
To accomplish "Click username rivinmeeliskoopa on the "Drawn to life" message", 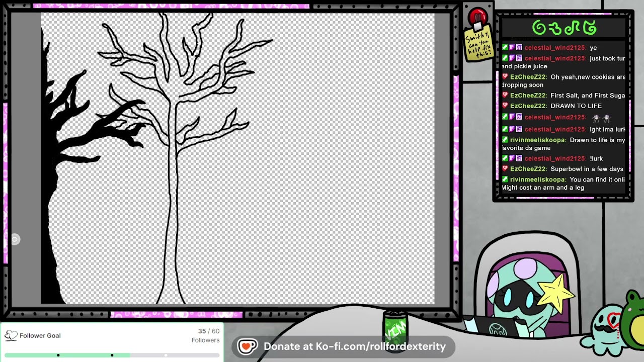I will [x=538, y=140].
